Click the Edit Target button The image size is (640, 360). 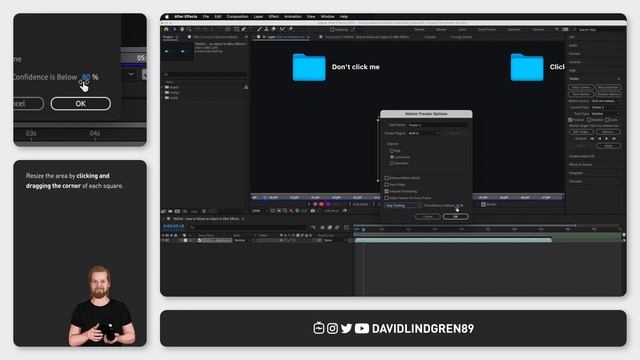(581, 132)
